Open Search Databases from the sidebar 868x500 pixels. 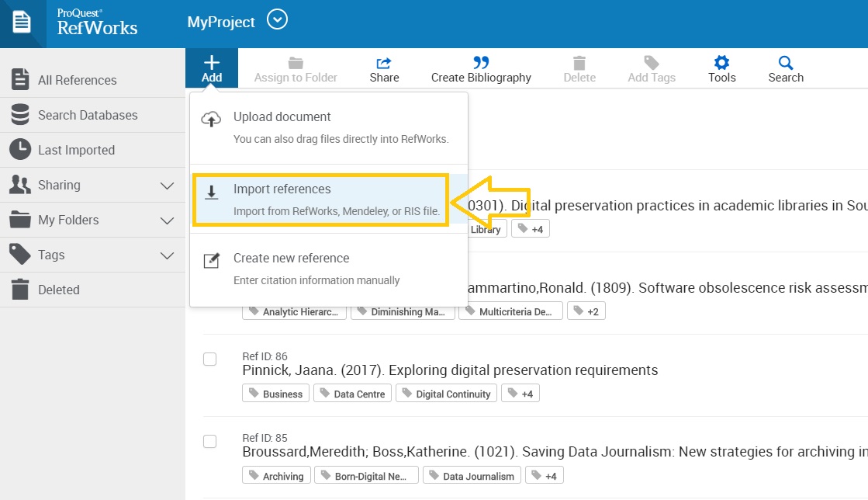click(88, 115)
